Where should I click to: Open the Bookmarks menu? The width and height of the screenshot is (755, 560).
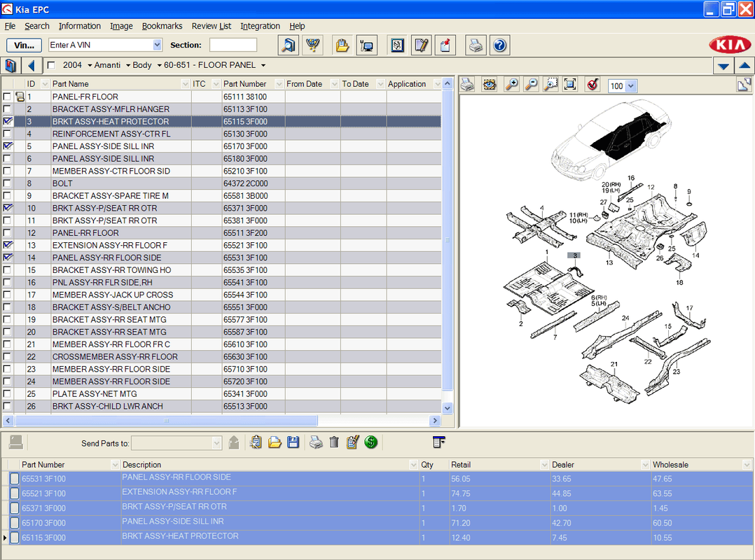[162, 26]
